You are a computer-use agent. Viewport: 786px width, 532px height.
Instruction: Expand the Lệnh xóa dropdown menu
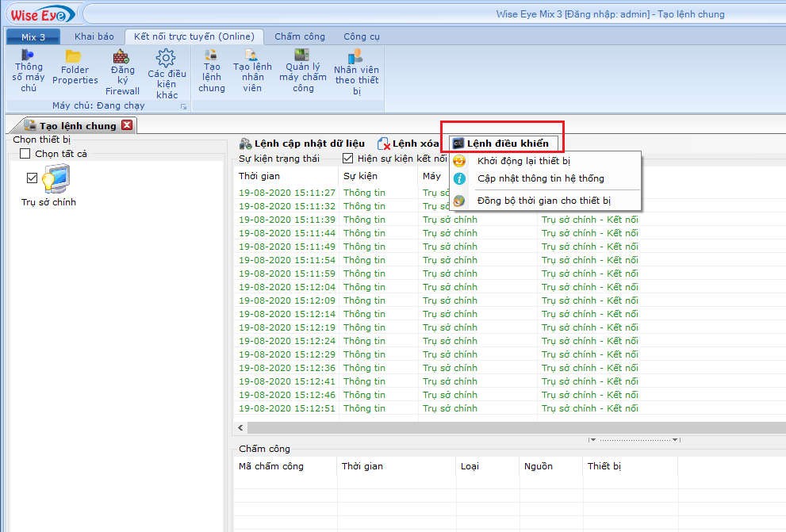(408, 144)
